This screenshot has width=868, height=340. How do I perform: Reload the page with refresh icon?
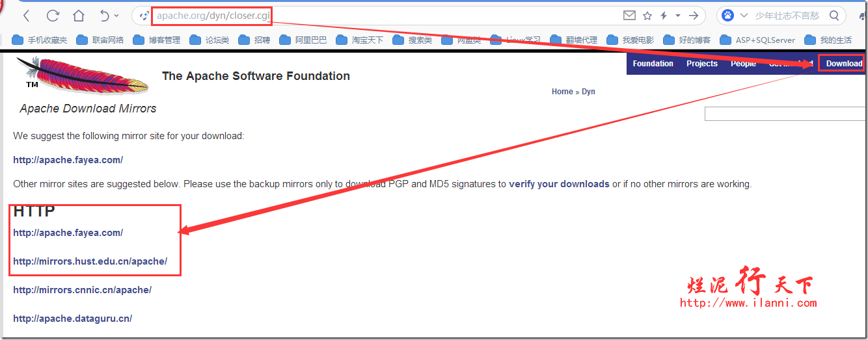coord(53,16)
